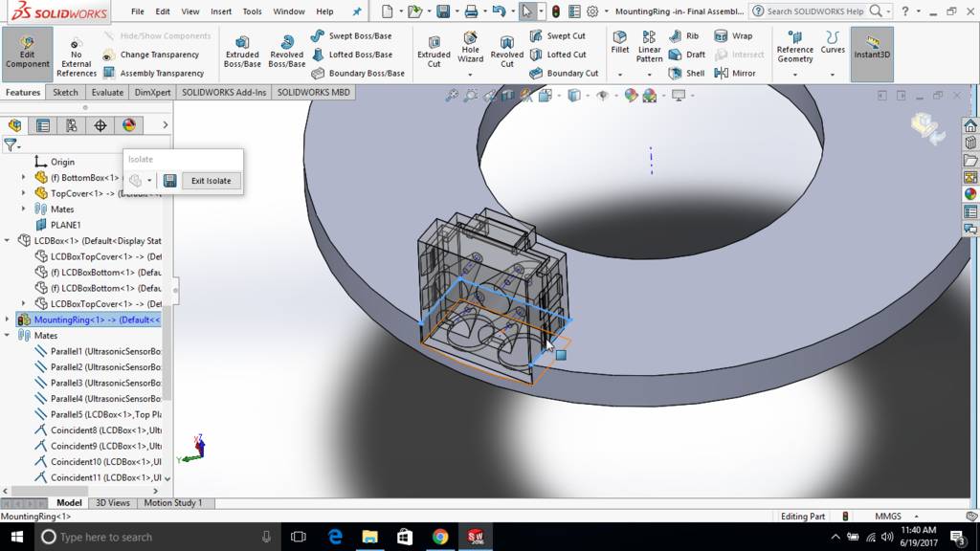Select the Wrap tool
The width and height of the screenshot is (980, 551).
coord(734,35)
